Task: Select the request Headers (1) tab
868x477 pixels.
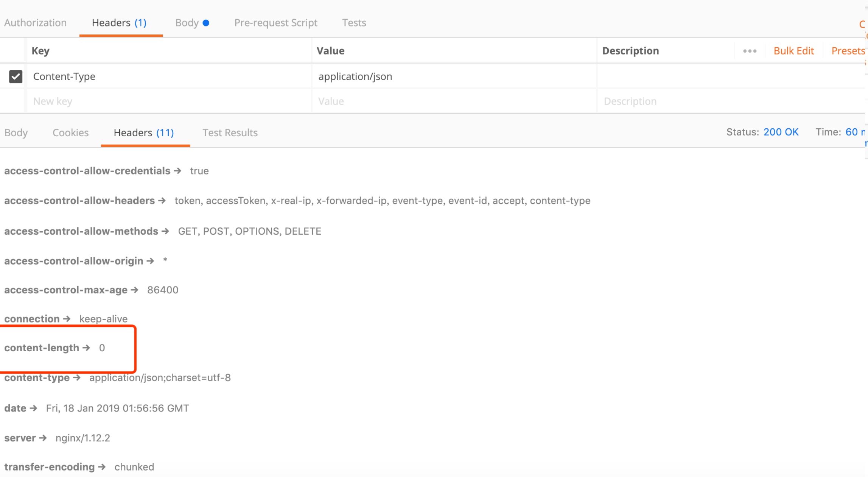Action: click(x=119, y=23)
